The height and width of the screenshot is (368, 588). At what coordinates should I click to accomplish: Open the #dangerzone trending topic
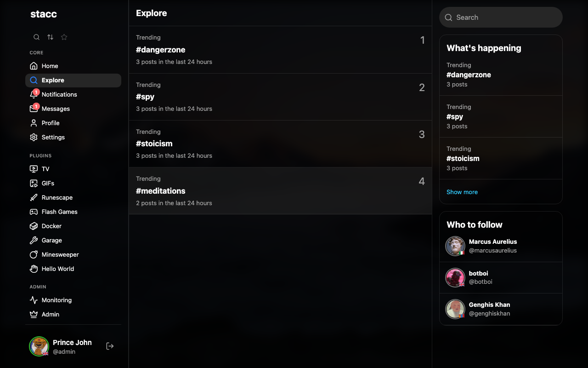(280, 50)
